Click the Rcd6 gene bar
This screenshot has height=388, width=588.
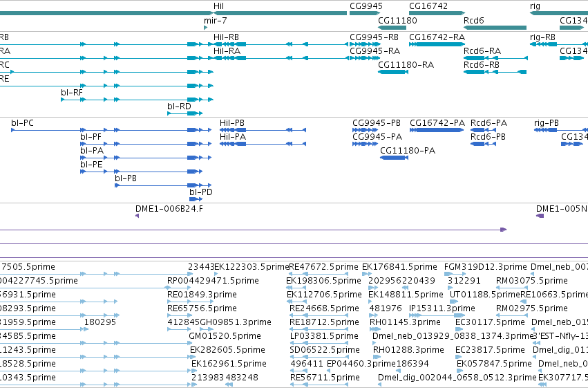coord(495,28)
